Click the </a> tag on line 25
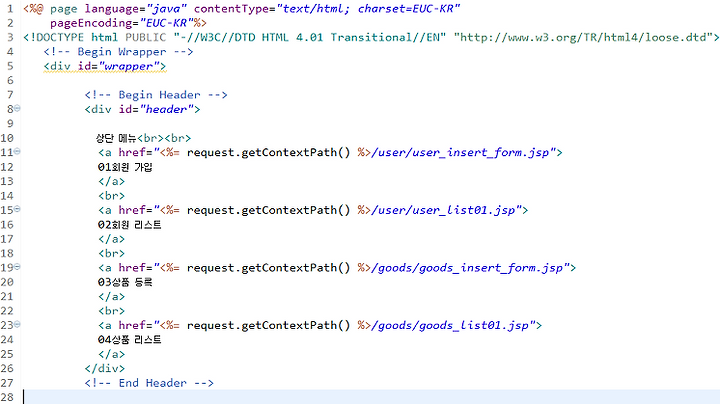720x404 pixels. [x=111, y=354]
